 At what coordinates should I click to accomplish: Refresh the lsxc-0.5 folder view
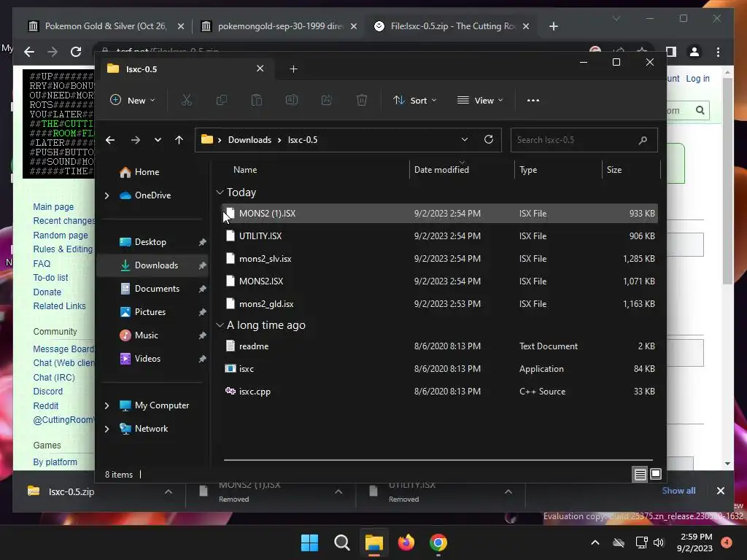click(489, 139)
